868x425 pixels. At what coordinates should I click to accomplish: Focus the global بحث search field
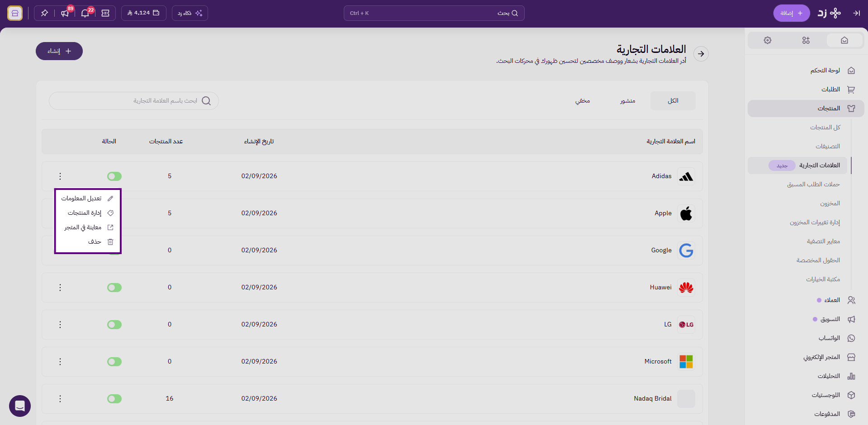434,13
